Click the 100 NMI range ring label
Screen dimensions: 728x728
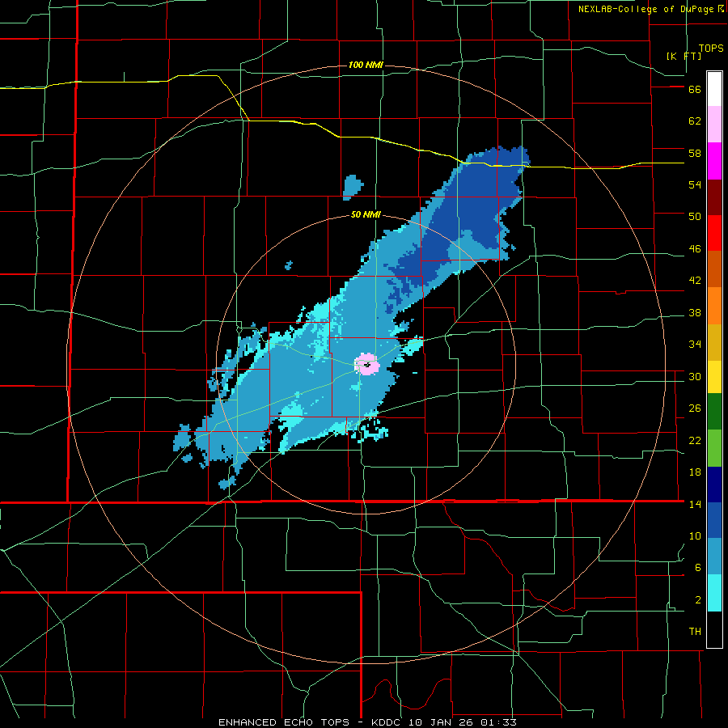(x=366, y=65)
